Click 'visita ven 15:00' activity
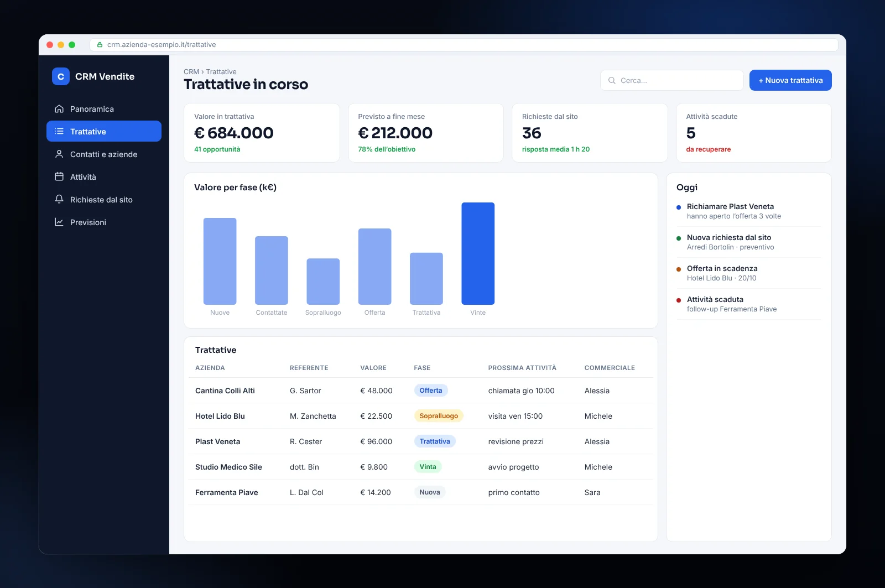This screenshot has height=588, width=885. (516, 416)
